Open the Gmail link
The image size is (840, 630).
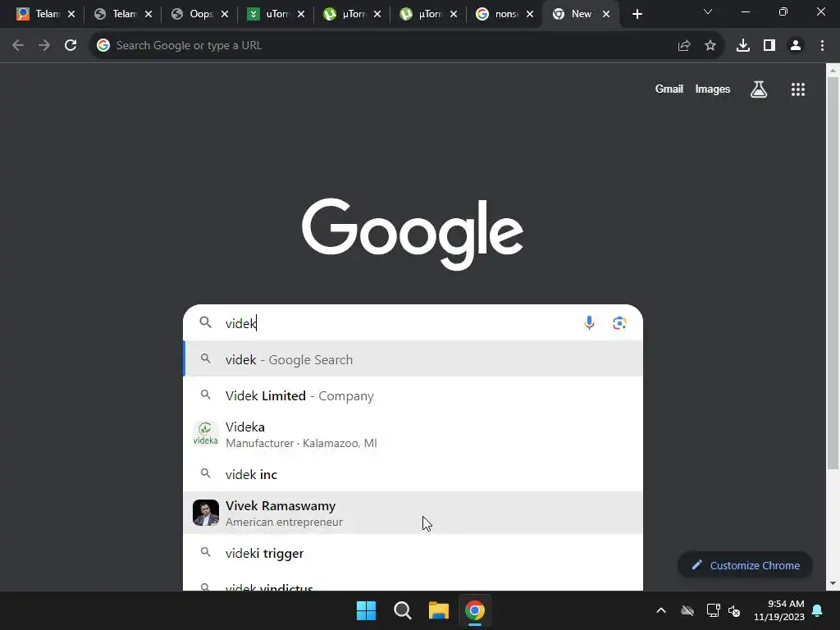[669, 89]
